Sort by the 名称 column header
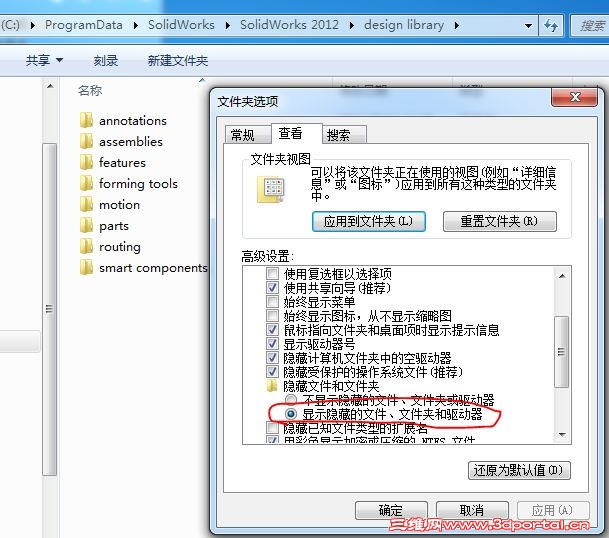The height and width of the screenshot is (538, 609). (90, 91)
